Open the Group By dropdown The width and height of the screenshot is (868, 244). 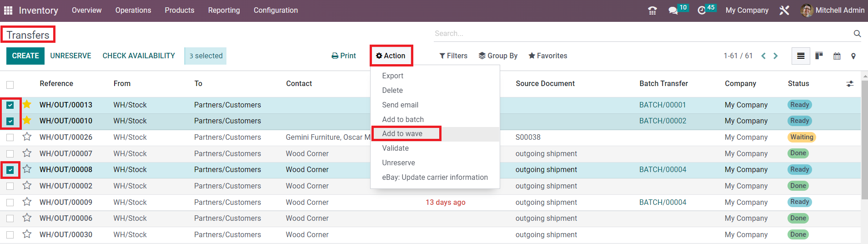point(498,56)
